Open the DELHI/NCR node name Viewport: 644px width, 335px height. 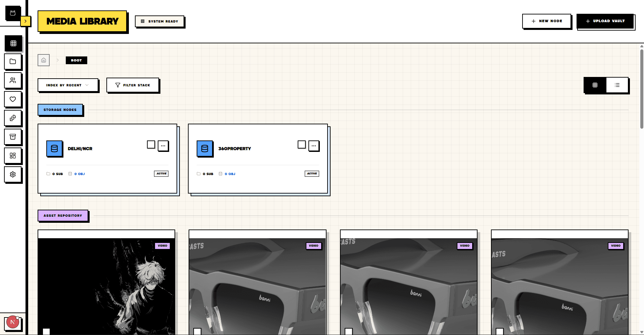pos(80,149)
